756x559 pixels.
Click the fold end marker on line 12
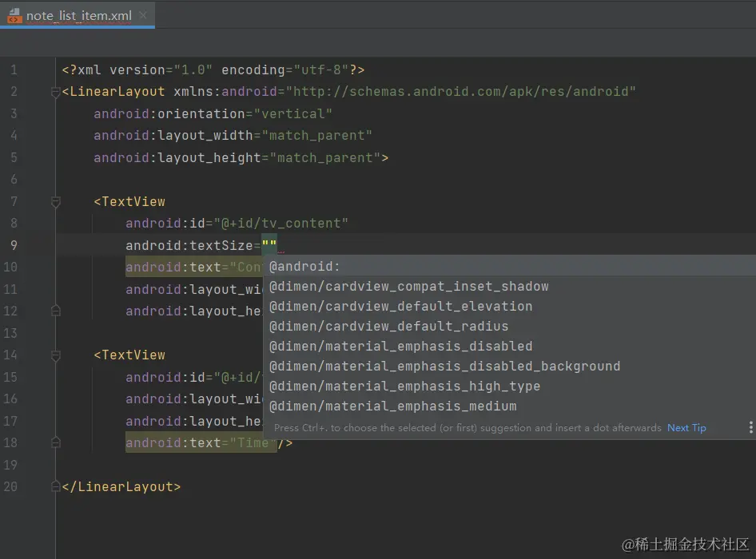[55, 311]
